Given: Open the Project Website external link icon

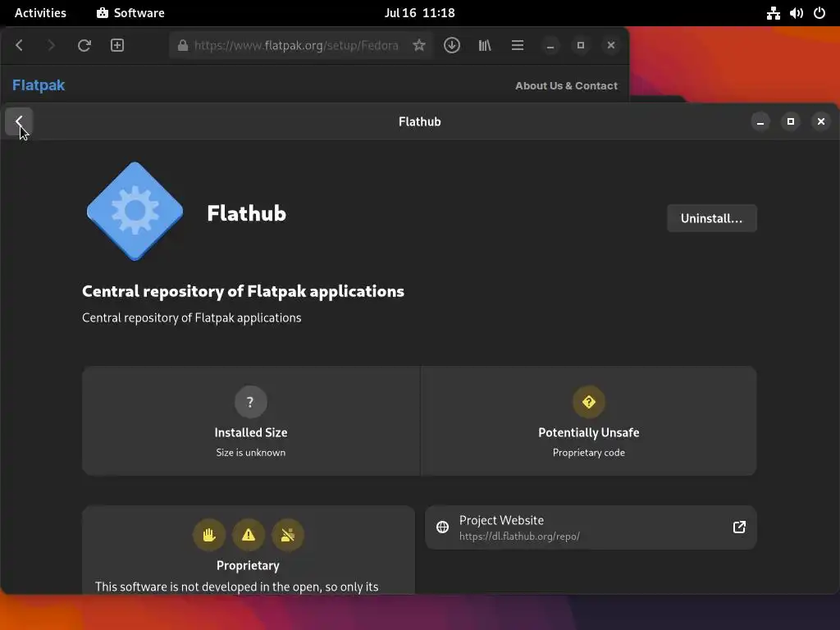Looking at the screenshot, I should pos(739,527).
